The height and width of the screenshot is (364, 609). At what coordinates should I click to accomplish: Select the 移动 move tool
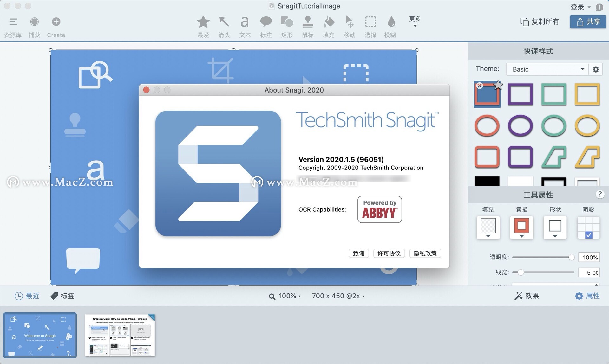349,27
